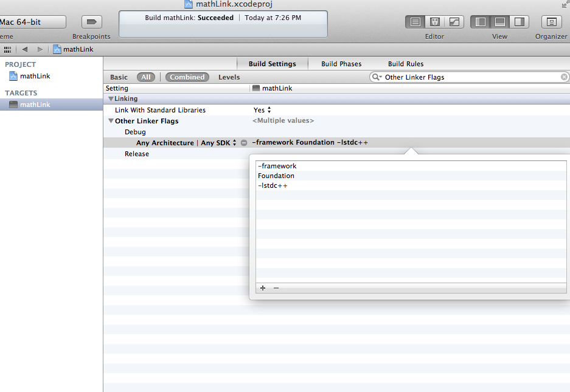Select the Version editor icon
This screenshot has height=392, width=570.
click(454, 22)
